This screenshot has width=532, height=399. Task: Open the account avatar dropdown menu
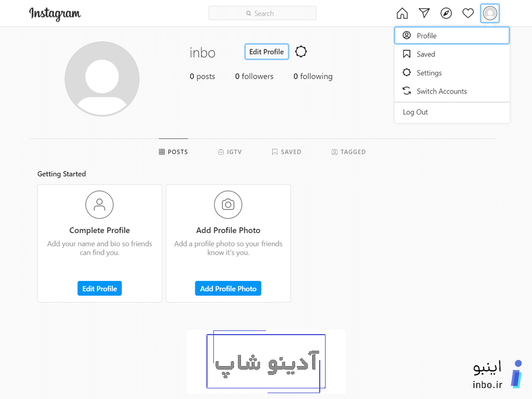coord(489,13)
